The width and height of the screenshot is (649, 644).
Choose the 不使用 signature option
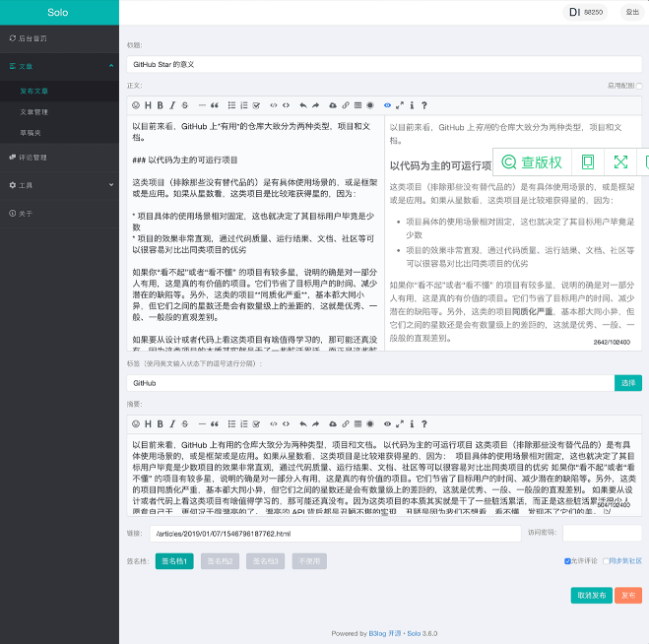309,561
